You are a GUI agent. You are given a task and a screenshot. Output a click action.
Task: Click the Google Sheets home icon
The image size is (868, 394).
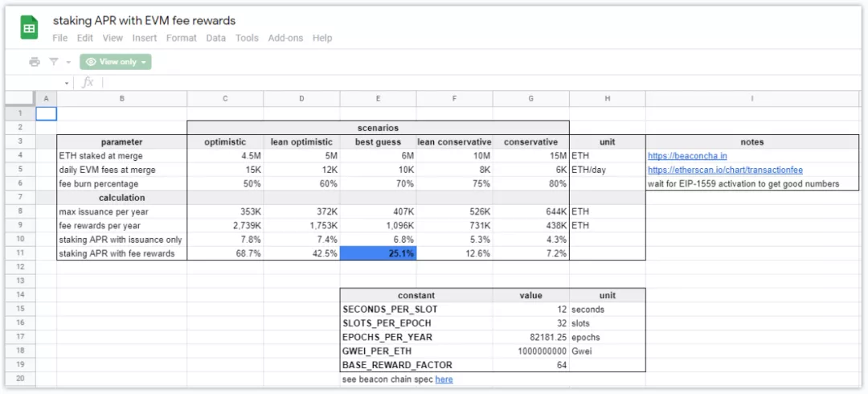pos(30,28)
